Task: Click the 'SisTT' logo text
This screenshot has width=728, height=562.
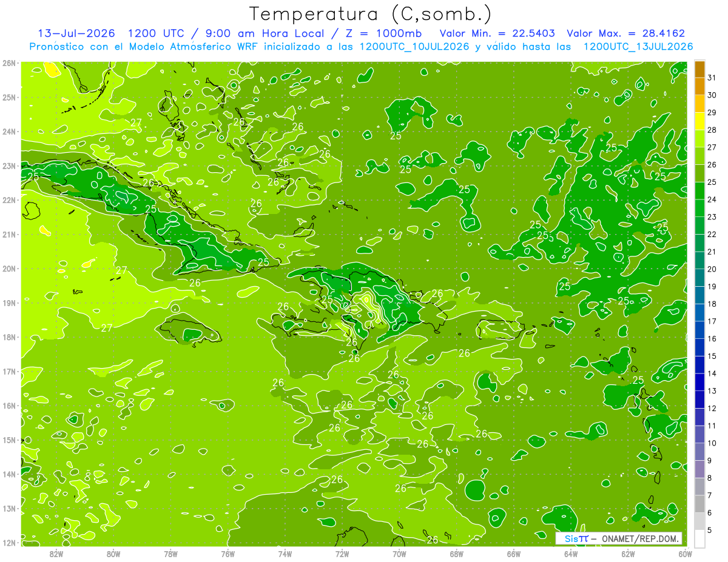Action: [576, 538]
